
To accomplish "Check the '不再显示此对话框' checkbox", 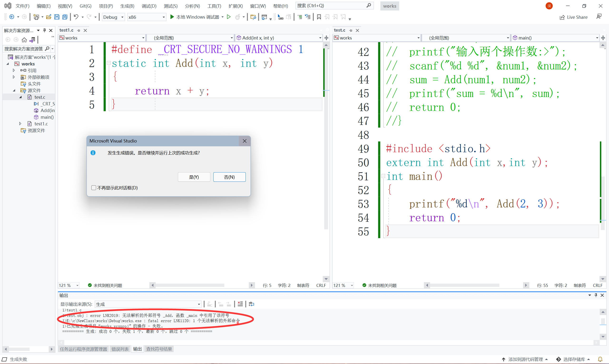I will pyautogui.click(x=93, y=188).
